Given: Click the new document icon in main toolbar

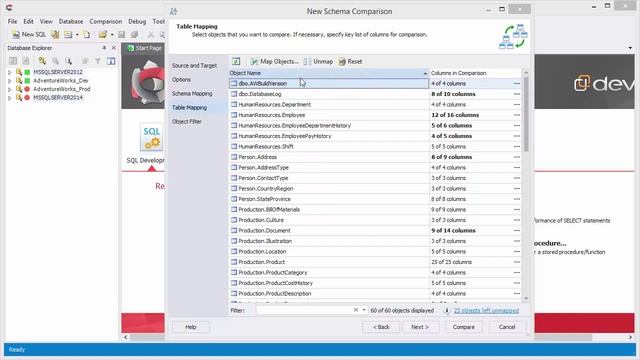Looking at the screenshot, I should pyautogui.click(x=87, y=35).
